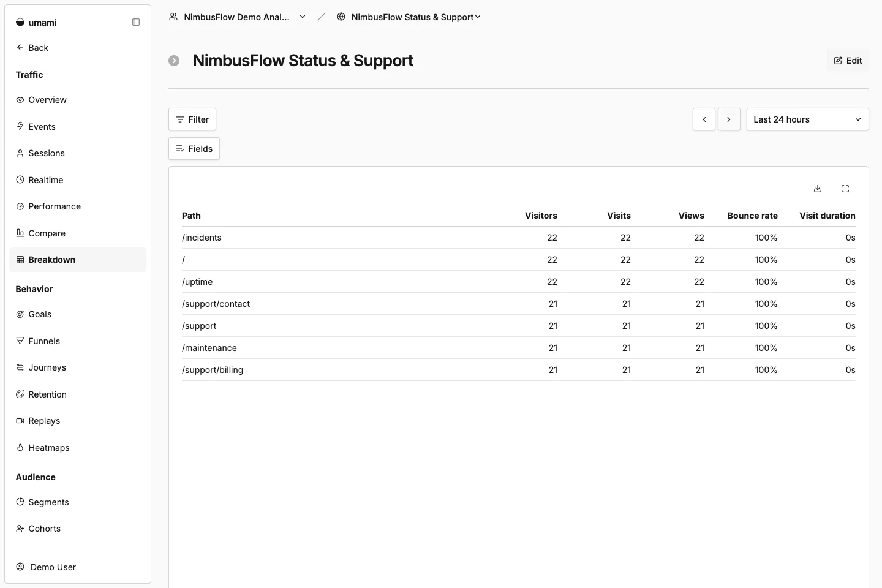Select the /incidents path row
This screenshot has height=588, width=882.
519,238
